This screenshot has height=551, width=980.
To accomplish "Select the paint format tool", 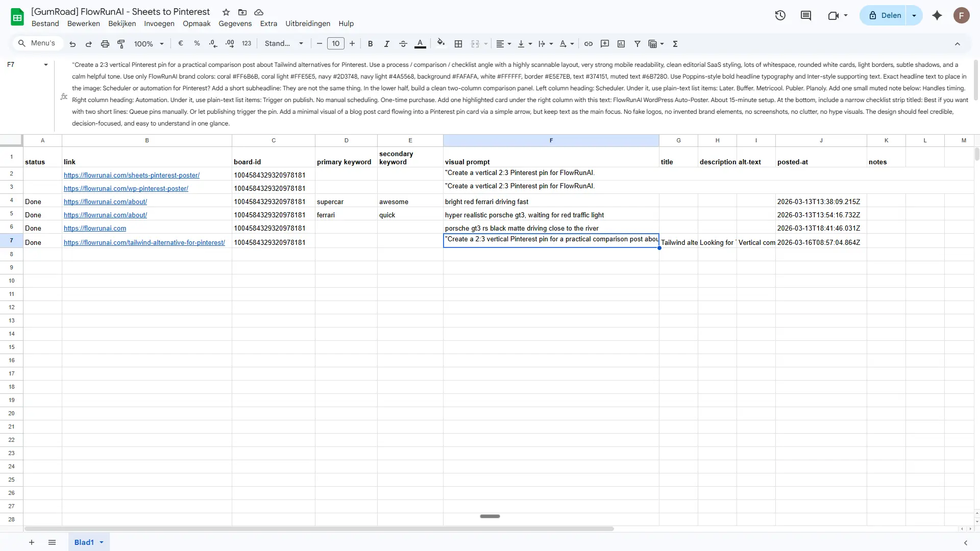I will (121, 43).
